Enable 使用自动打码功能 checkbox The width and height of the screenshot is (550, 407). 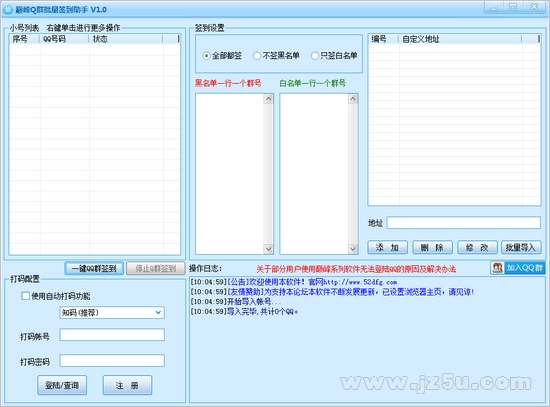click(26, 296)
